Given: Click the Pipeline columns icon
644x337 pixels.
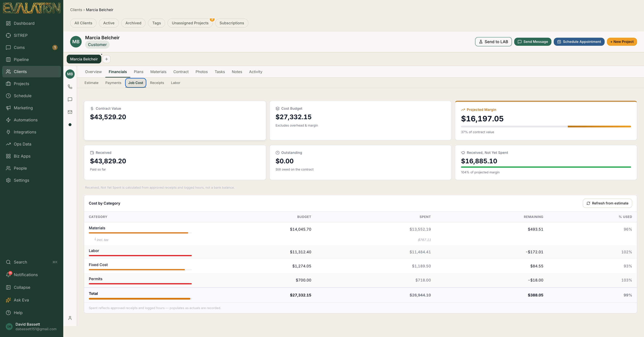Looking at the screenshot, I should pos(8,59).
